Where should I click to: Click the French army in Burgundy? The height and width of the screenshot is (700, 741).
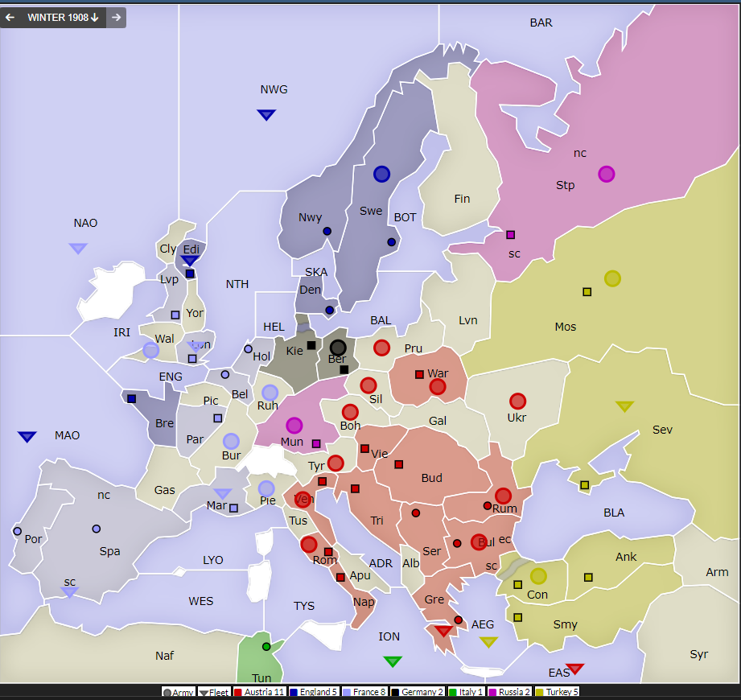pyautogui.click(x=231, y=441)
